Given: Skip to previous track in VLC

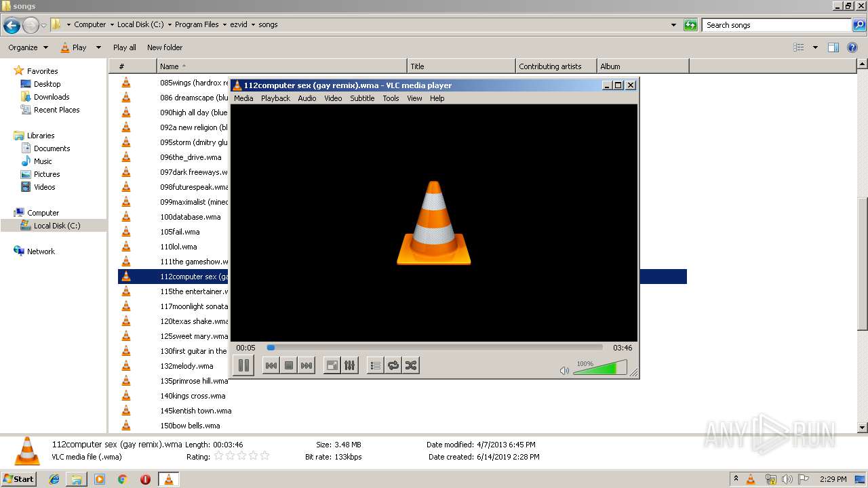Looking at the screenshot, I should (271, 365).
